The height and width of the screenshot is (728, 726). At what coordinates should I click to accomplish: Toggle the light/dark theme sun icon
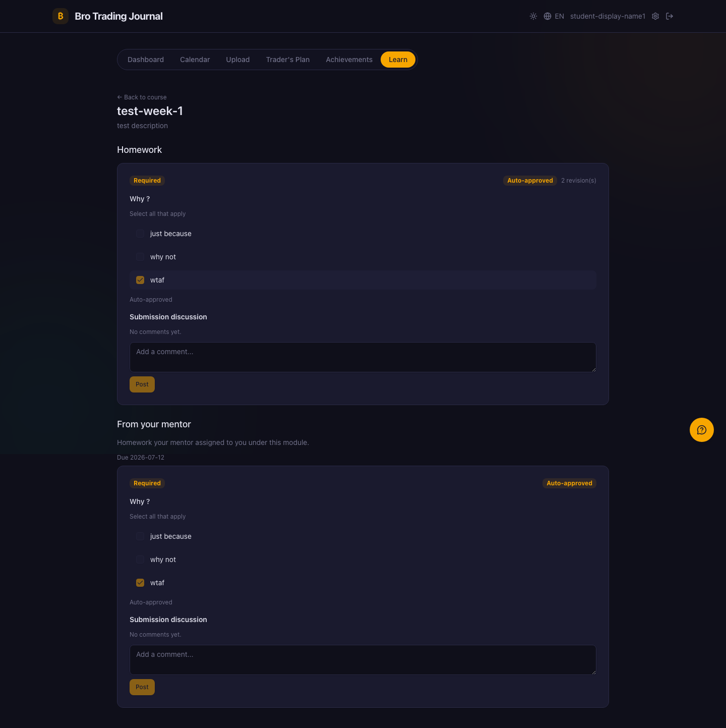(533, 16)
